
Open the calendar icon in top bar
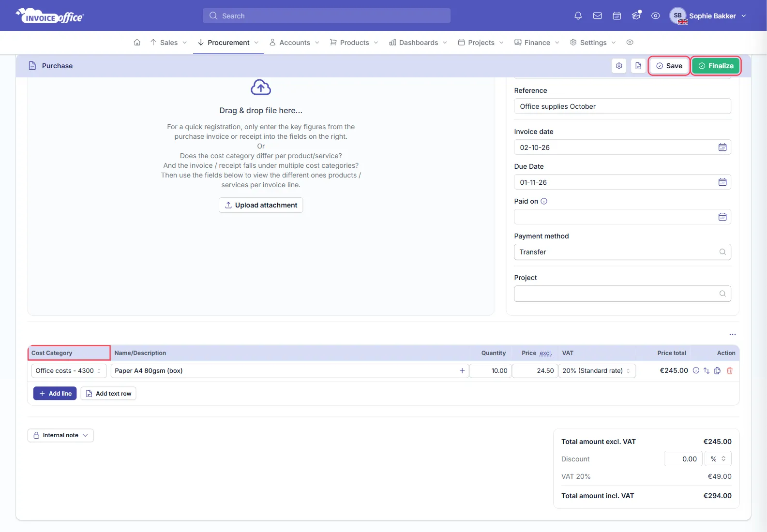pyautogui.click(x=617, y=16)
